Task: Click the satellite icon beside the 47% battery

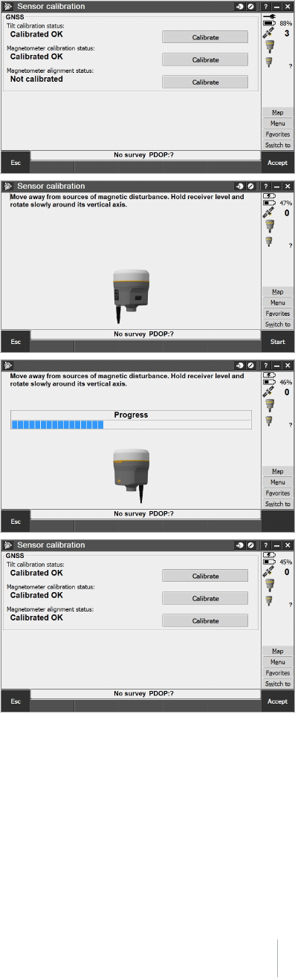Action: coord(268,213)
